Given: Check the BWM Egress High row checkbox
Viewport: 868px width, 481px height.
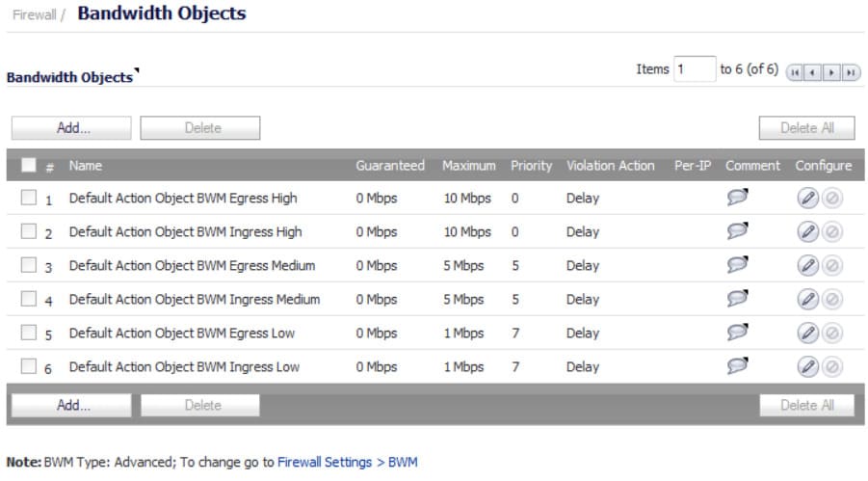Looking at the screenshot, I should (x=29, y=198).
